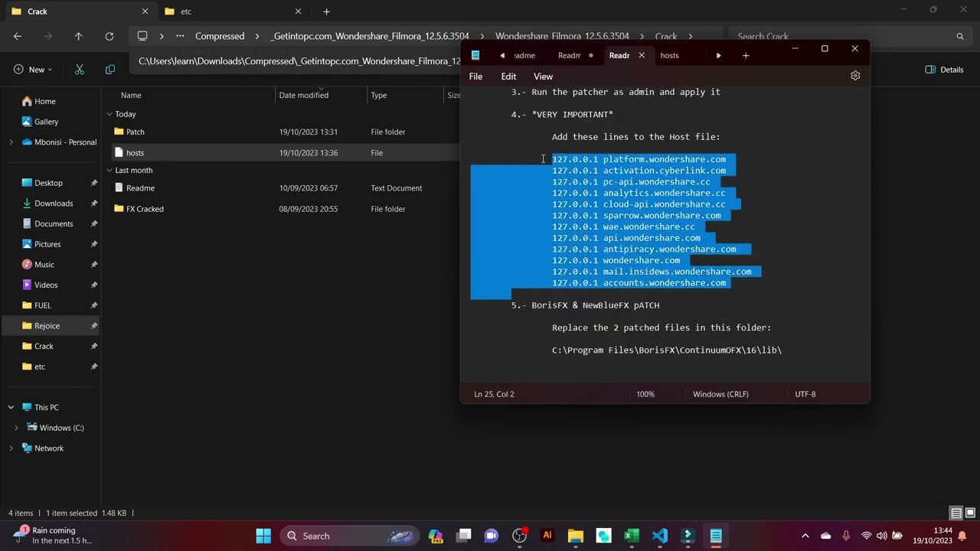Click the Copy icon in Explorer toolbar

[x=110, y=69]
